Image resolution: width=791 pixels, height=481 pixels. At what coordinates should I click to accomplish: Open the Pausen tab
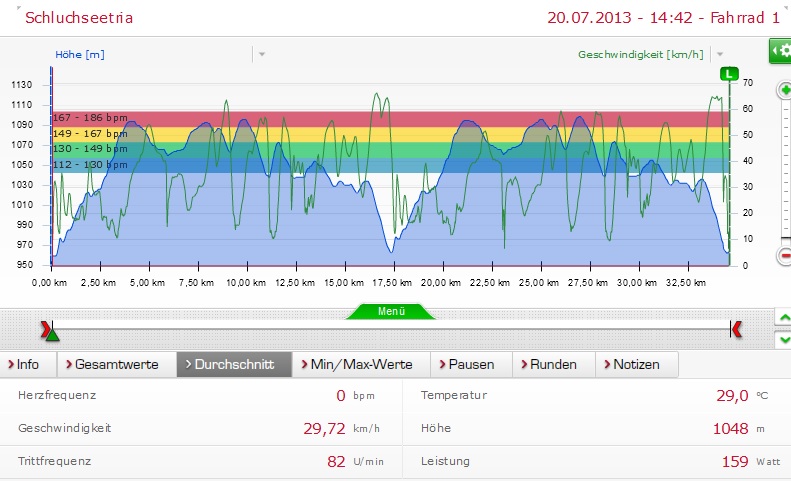point(471,364)
